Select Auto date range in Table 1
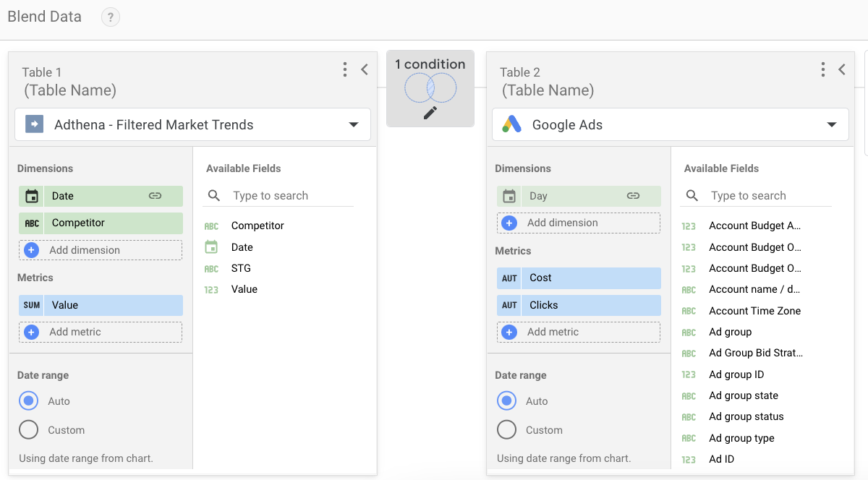868x480 pixels. click(29, 401)
